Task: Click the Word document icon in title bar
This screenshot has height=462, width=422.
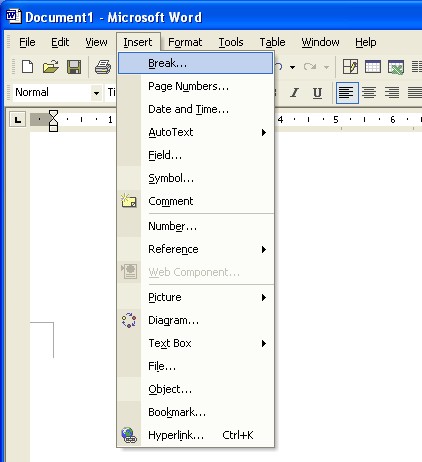Action: click(x=14, y=16)
